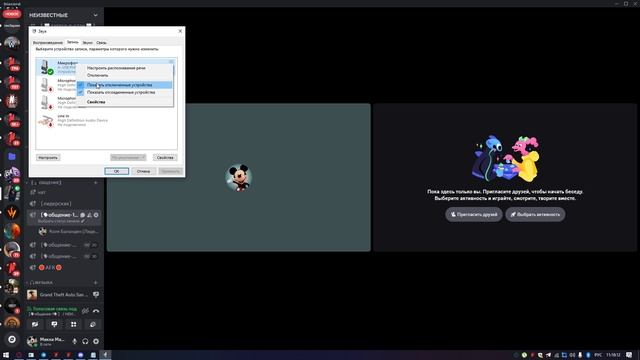The image size is (640, 360).
Task: Switch the РУС keyboard language indicator
Action: click(x=598, y=355)
